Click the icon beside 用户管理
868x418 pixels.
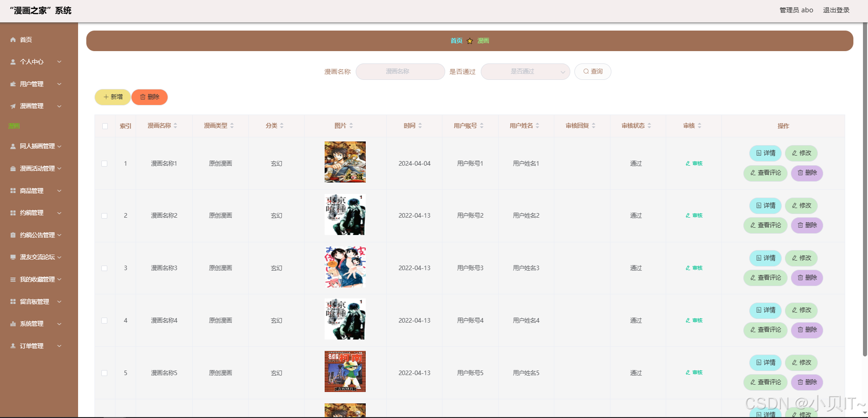pyautogui.click(x=13, y=84)
